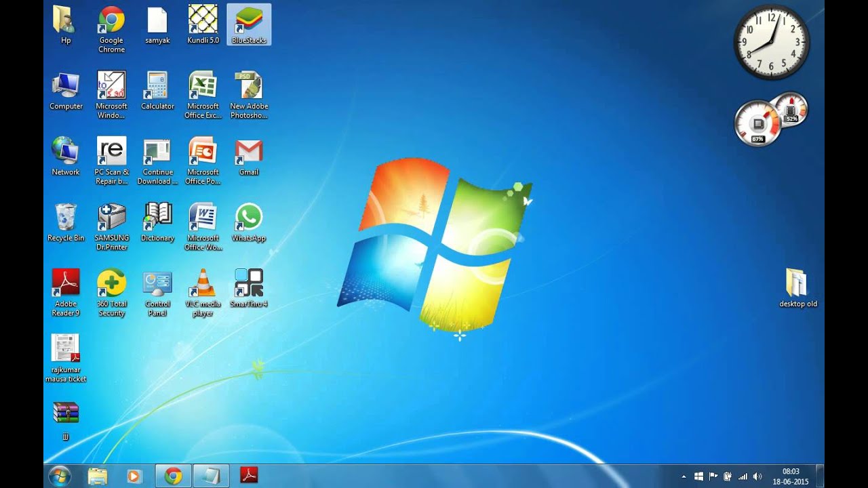Launch VLC media player shortcut

click(203, 292)
